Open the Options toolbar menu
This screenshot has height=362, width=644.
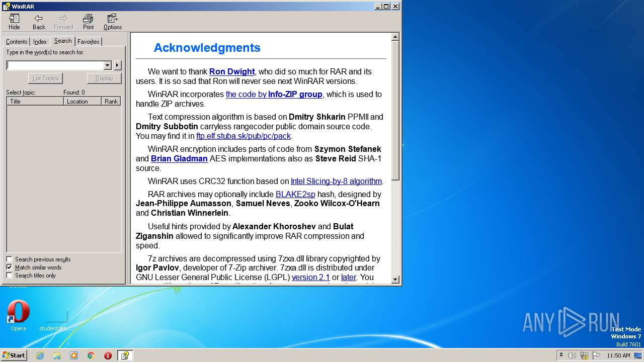(x=113, y=22)
